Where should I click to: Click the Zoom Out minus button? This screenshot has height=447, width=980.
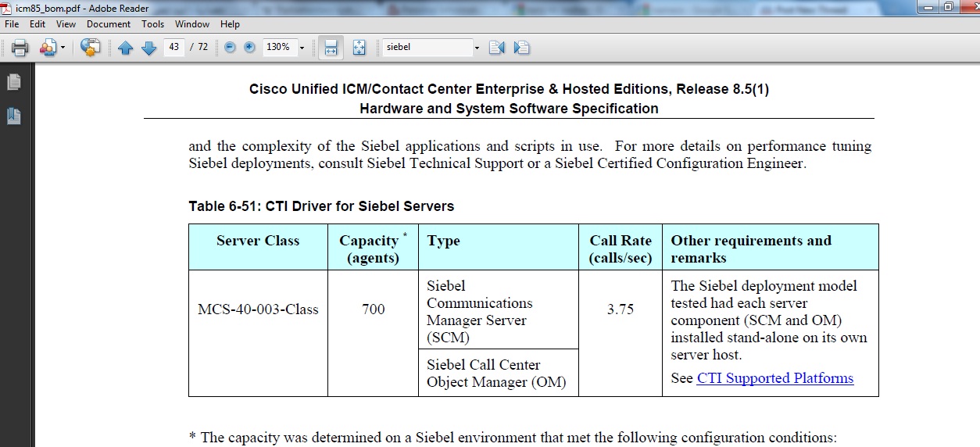coord(230,47)
